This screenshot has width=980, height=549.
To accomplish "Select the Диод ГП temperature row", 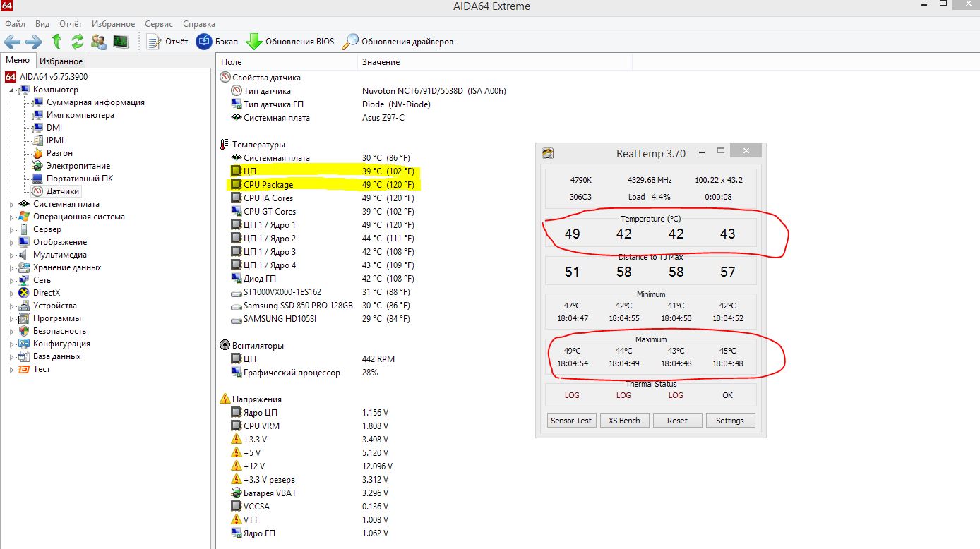I will pyautogui.click(x=322, y=279).
